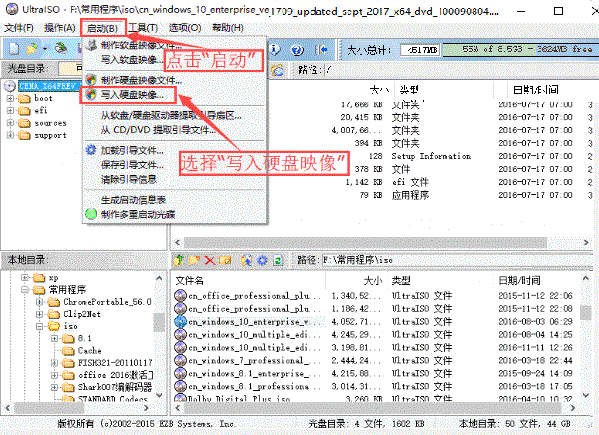Open the dropdown arrow beside Open icon

point(45,49)
